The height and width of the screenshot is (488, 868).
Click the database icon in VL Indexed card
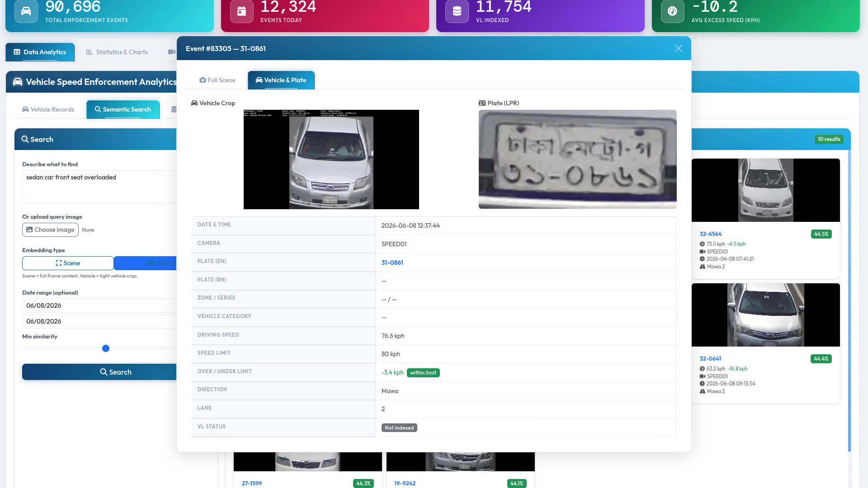457,11
